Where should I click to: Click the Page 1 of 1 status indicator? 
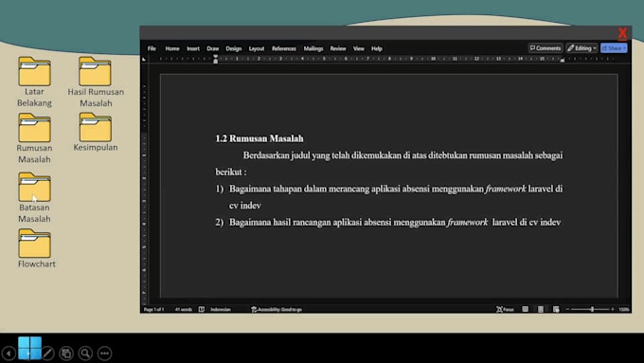point(154,309)
